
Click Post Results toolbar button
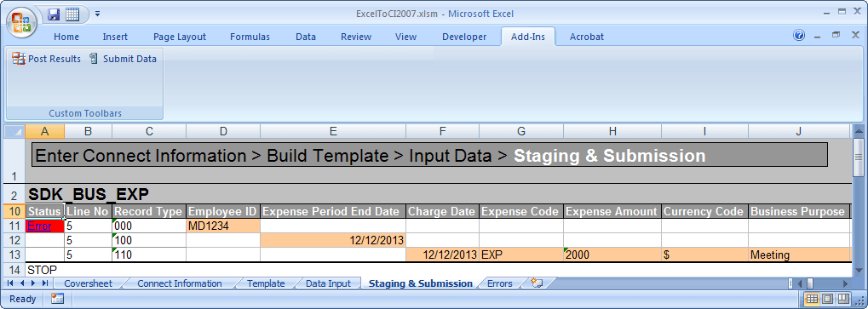tap(47, 59)
